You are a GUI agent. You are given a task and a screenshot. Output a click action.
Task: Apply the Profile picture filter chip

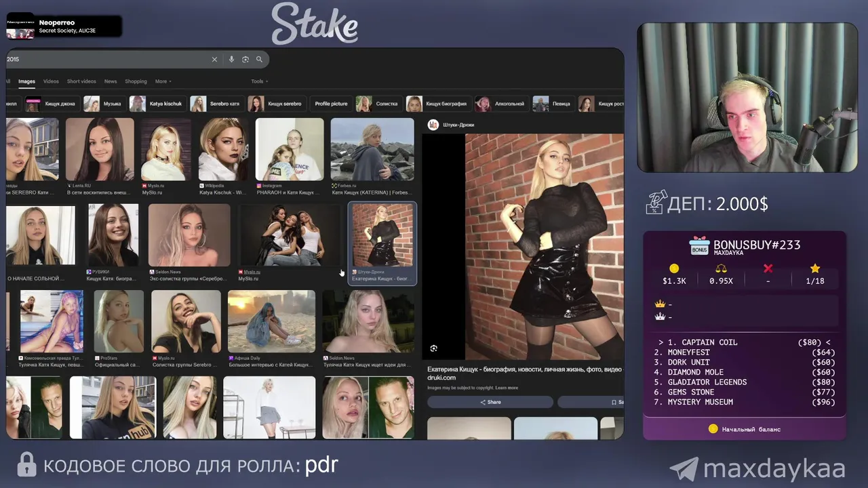pos(331,104)
